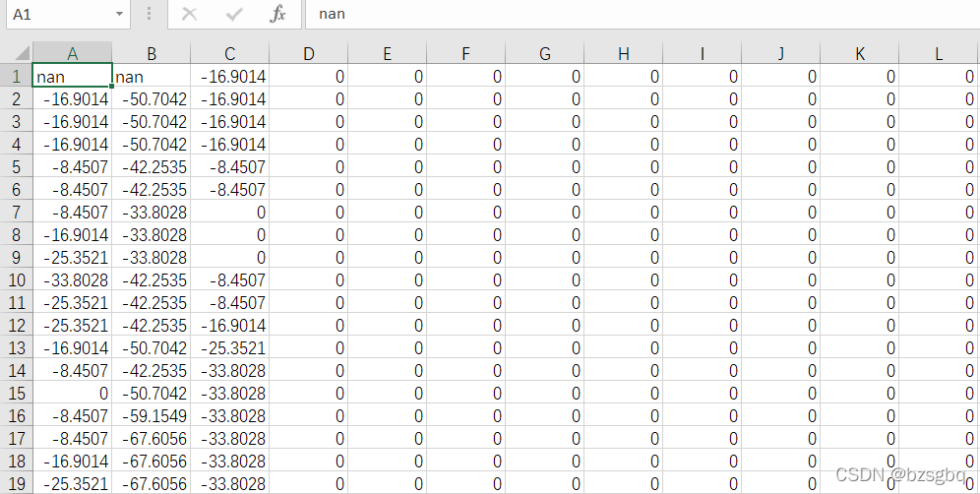Click cell A15 containing 0

[73, 393]
